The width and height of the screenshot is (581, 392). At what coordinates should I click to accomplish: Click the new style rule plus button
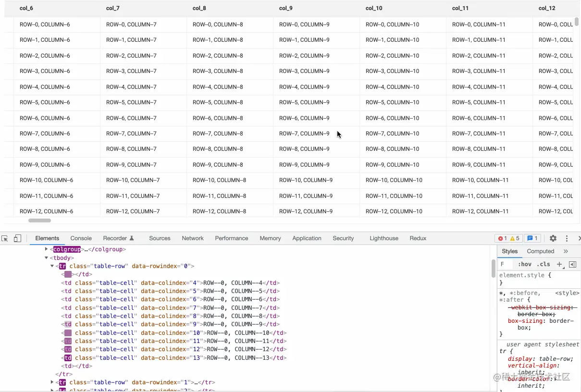coord(559,264)
